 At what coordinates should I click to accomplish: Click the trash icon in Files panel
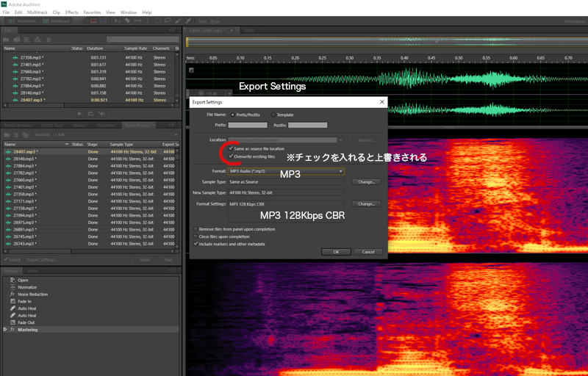49,40
